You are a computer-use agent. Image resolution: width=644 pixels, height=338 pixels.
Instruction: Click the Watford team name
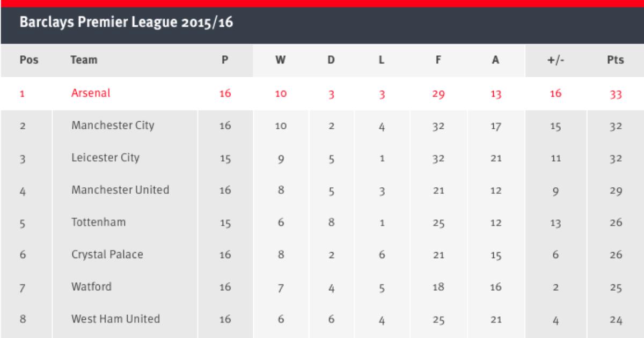pos(91,286)
